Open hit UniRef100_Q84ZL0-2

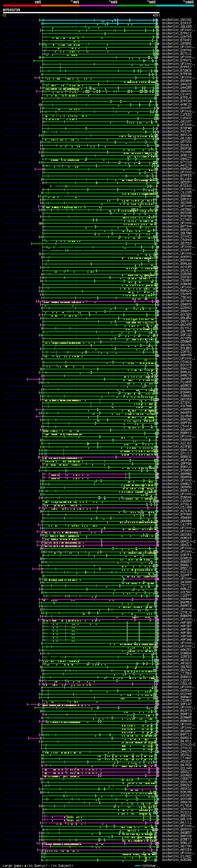[x=179, y=541]
